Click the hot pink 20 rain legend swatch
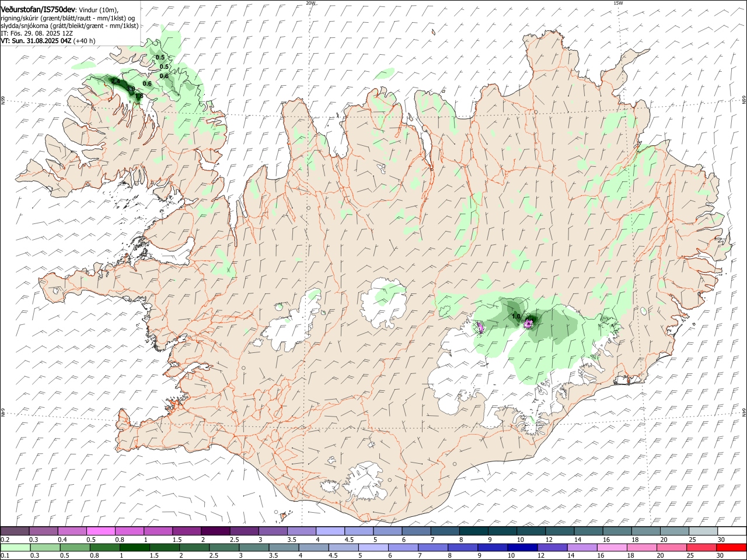 [671, 547]
